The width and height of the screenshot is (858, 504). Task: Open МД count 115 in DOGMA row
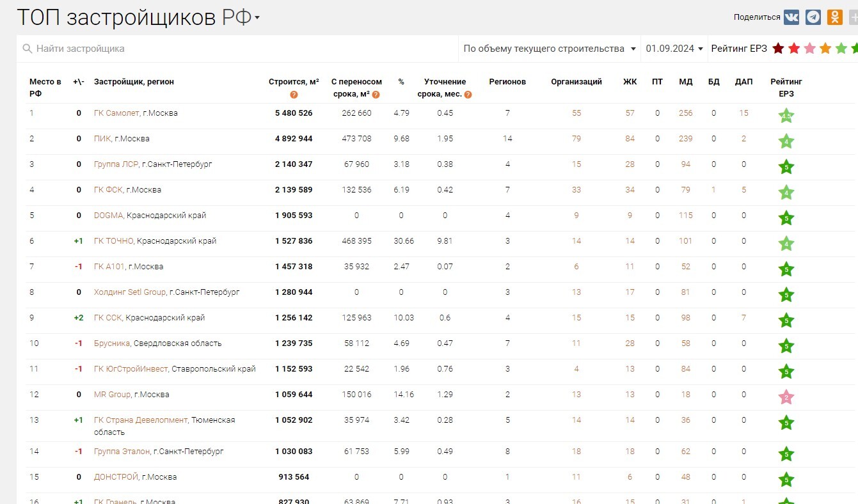[686, 216]
